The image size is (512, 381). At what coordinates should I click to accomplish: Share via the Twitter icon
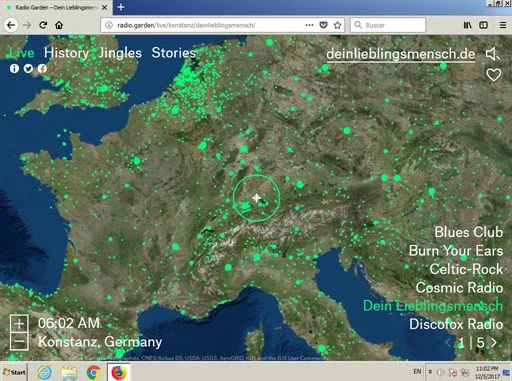point(28,68)
